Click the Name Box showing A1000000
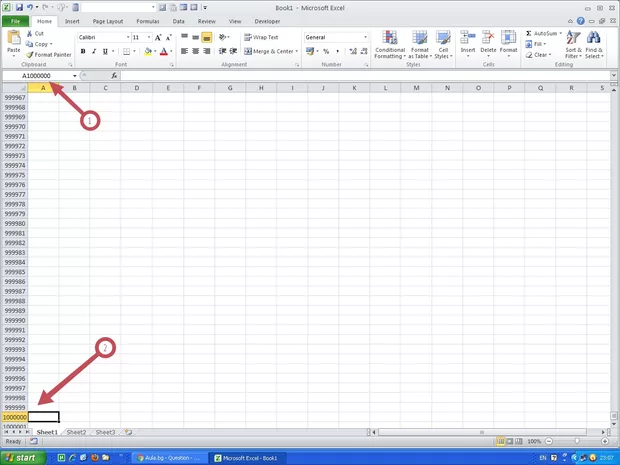Image resolution: width=620 pixels, height=465 pixels. pos(36,76)
